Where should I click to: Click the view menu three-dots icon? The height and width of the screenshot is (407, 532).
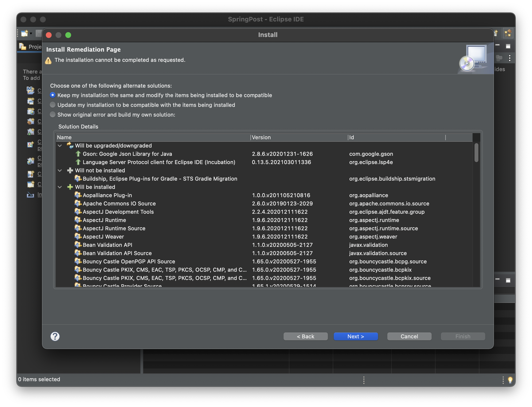[x=510, y=58]
